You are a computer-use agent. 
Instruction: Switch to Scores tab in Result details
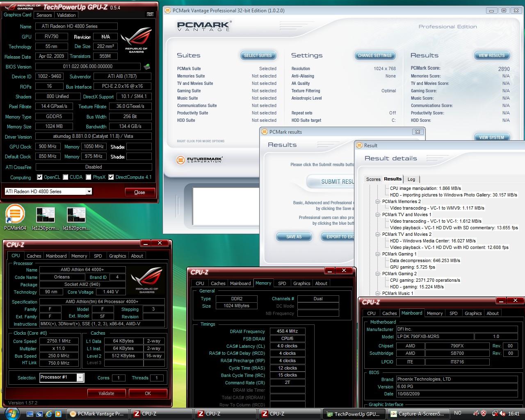[373, 179]
